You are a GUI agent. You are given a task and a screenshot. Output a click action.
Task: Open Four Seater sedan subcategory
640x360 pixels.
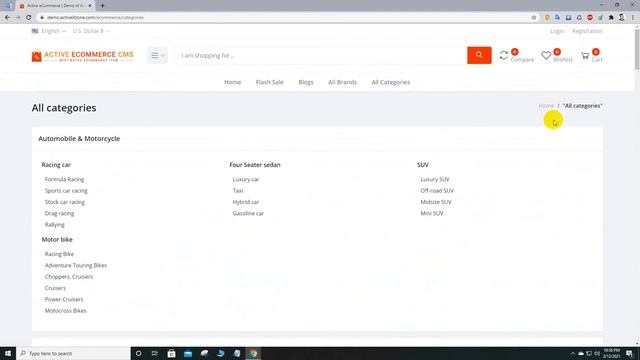(x=255, y=165)
